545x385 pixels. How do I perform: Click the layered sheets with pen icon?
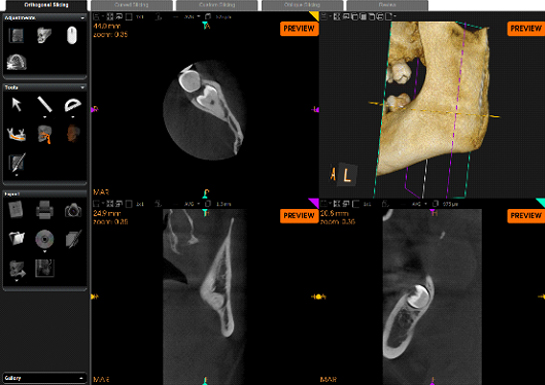pos(73,239)
